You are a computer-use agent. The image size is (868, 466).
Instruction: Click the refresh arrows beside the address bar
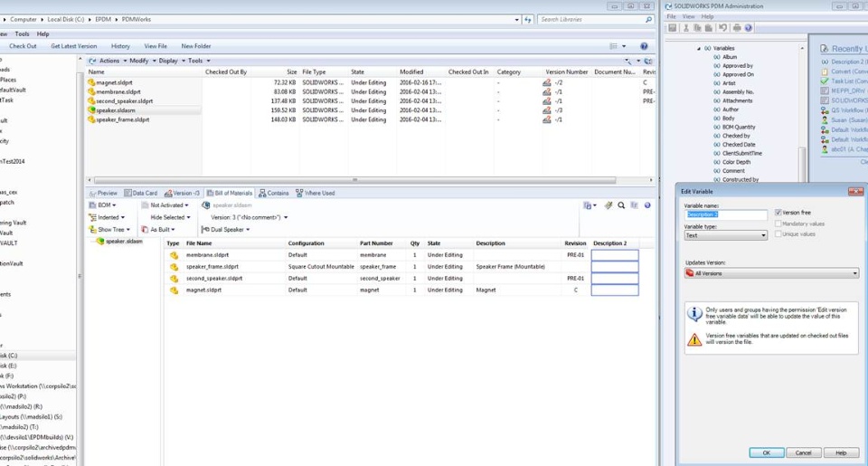pyautogui.click(x=527, y=19)
